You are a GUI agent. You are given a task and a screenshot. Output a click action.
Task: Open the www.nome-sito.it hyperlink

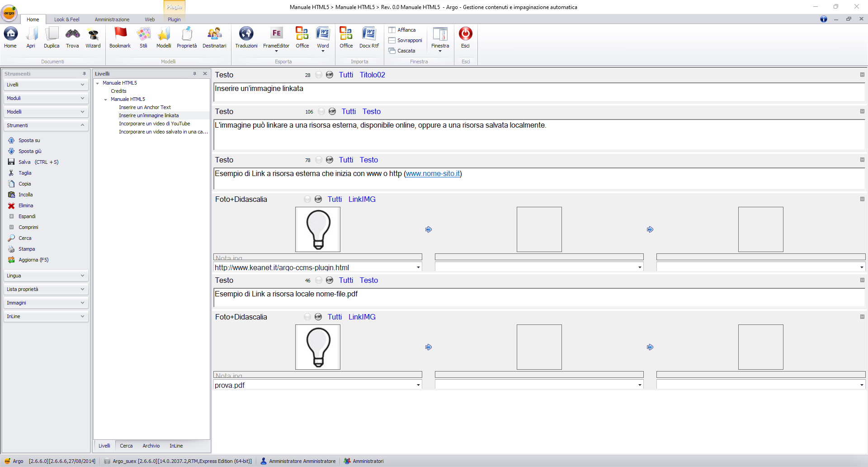click(x=433, y=173)
